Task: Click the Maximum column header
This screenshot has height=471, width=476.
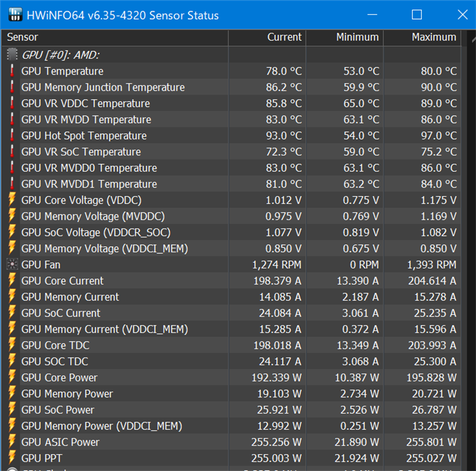Action: click(422, 37)
